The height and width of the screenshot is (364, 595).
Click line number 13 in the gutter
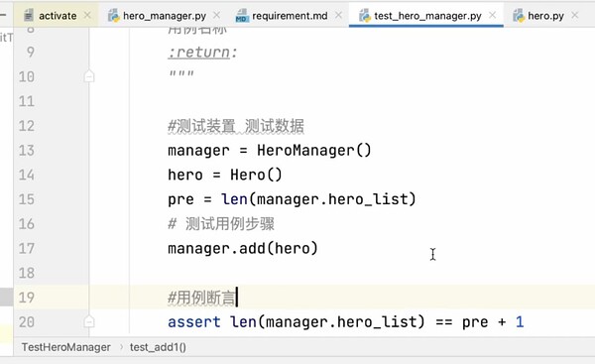(x=27, y=151)
